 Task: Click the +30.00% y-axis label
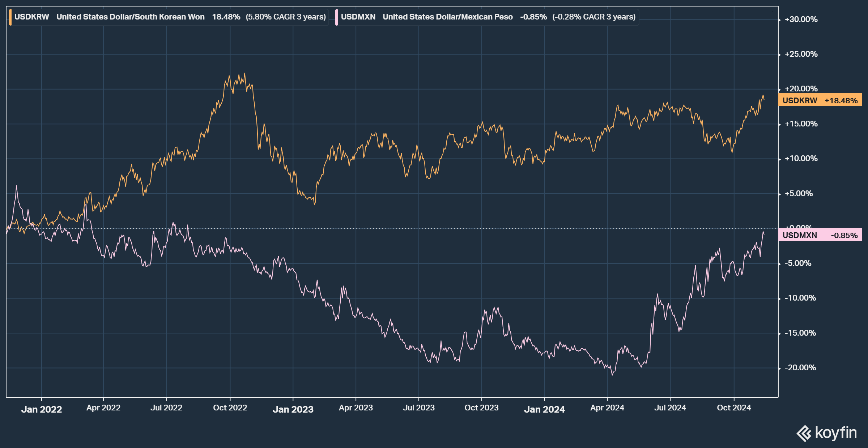pyautogui.click(x=801, y=20)
